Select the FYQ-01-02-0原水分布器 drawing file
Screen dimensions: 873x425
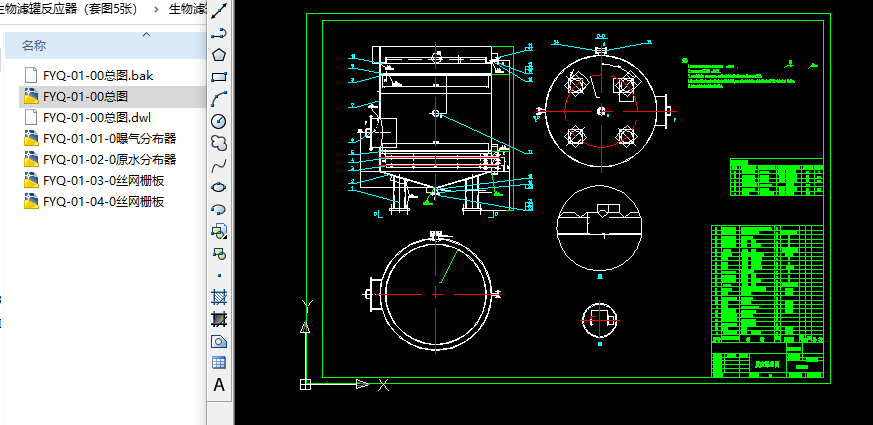(x=109, y=160)
